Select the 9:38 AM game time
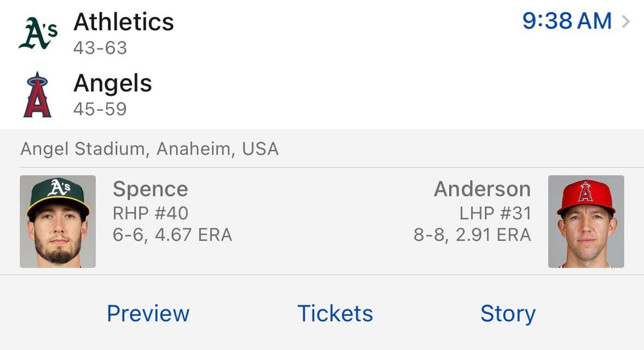This screenshot has height=350, width=644. pyautogui.click(x=566, y=21)
